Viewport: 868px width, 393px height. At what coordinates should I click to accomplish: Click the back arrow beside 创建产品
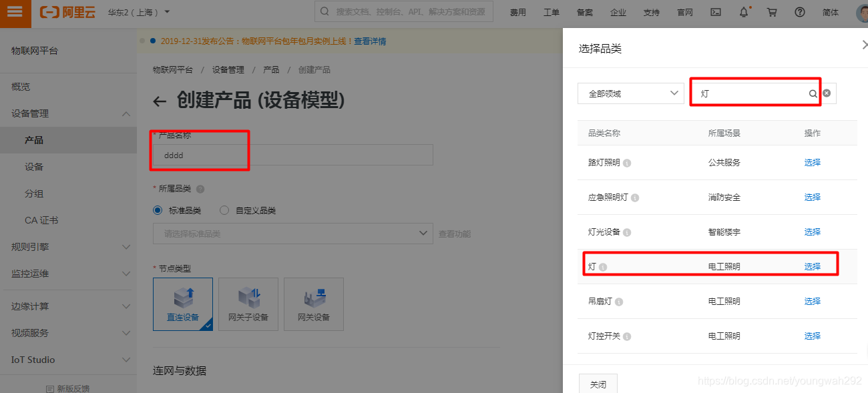(160, 101)
